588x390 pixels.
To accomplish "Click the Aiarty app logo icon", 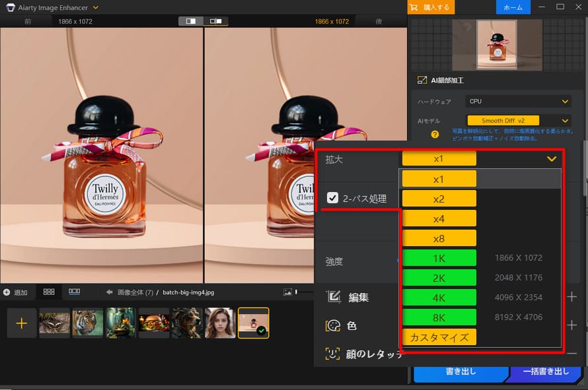I will pyautogui.click(x=11, y=7).
